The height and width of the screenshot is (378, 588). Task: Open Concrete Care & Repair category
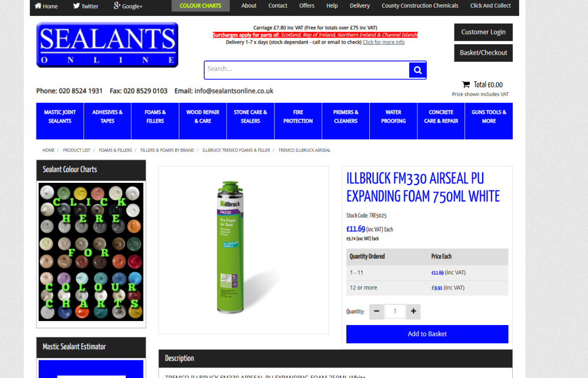coord(441,121)
